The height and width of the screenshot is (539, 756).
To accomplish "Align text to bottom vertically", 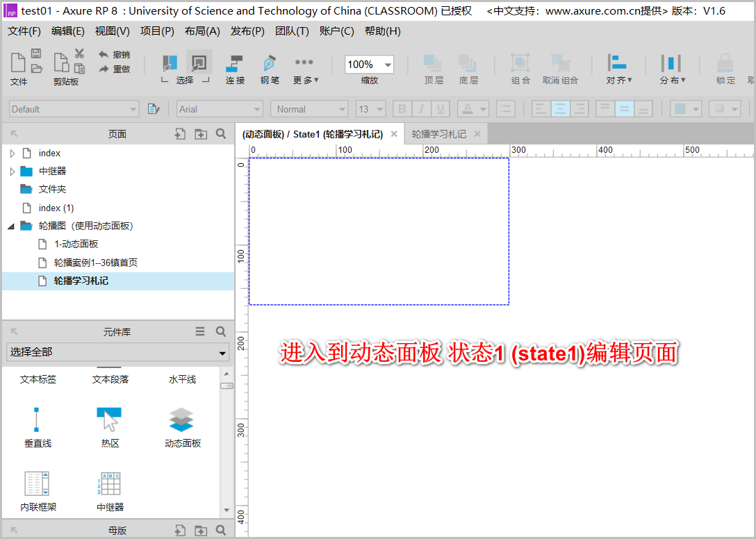I will pos(643,109).
